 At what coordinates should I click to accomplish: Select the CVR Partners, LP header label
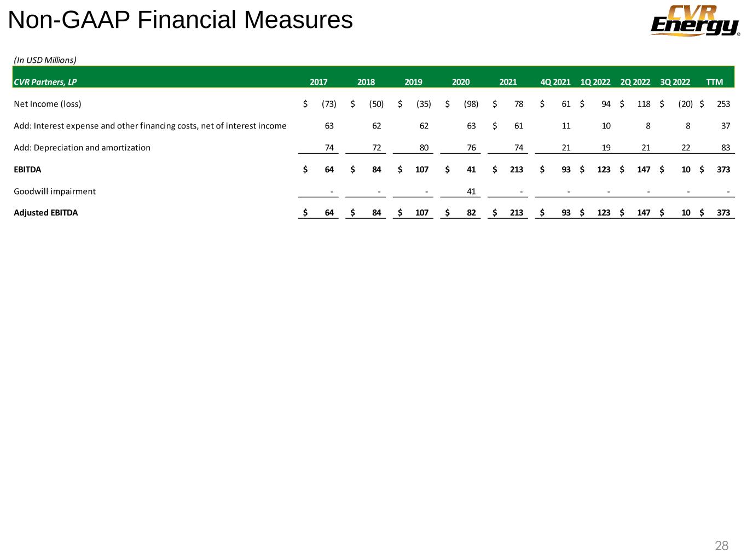(45, 82)
